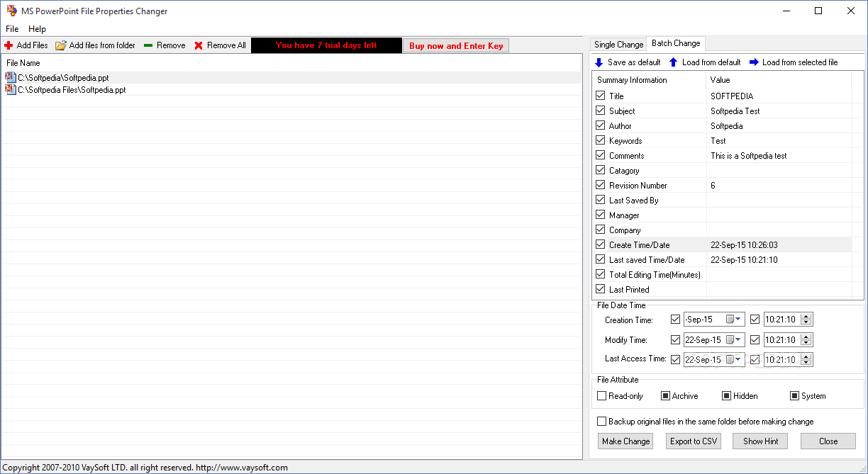This screenshot has height=474, width=868.
Task: Toggle the Last saved Time/Date checkbox
Action: pyautogui.click(x=601, y=259)
